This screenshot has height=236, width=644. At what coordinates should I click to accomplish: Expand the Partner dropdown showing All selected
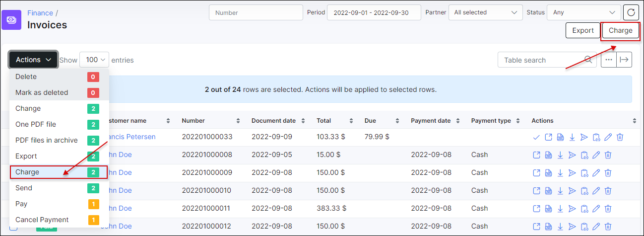click(x=485, y=12)
